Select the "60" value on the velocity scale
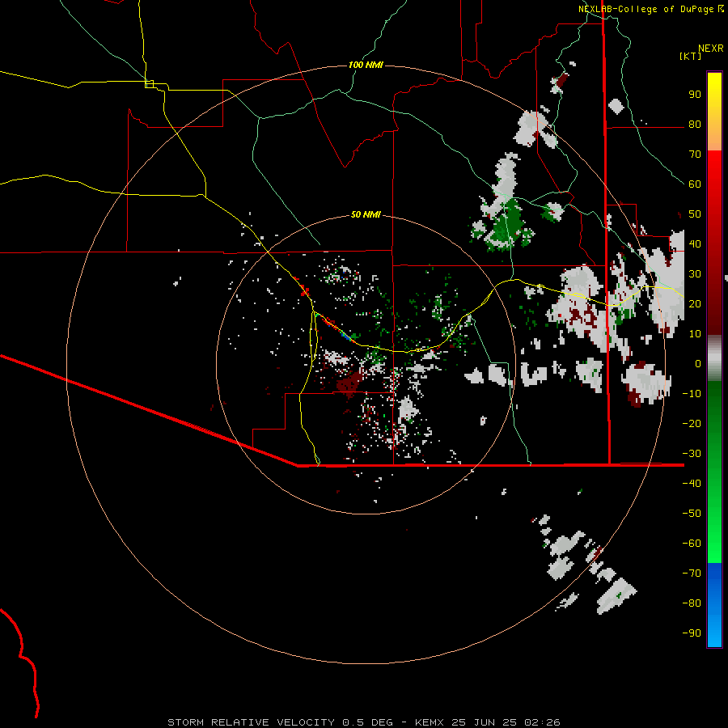The width and height of the screenshot is (728, 728). 695,184
